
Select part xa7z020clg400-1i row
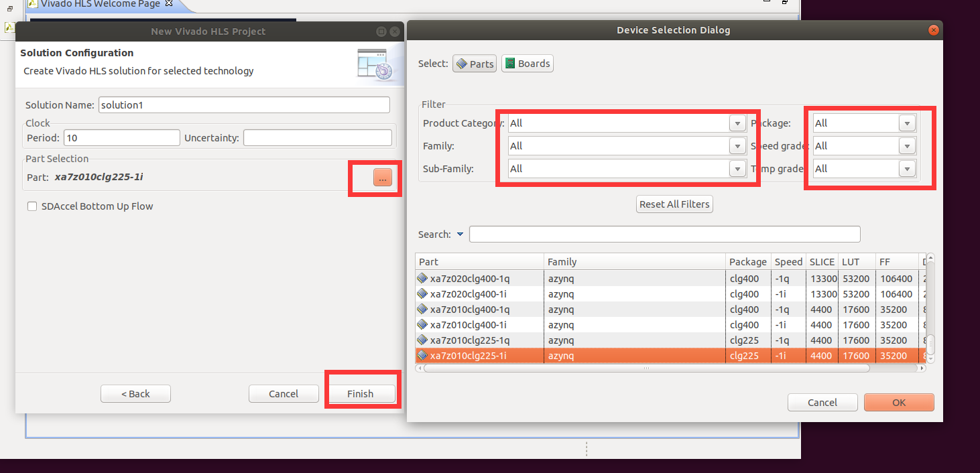(670, 293)
